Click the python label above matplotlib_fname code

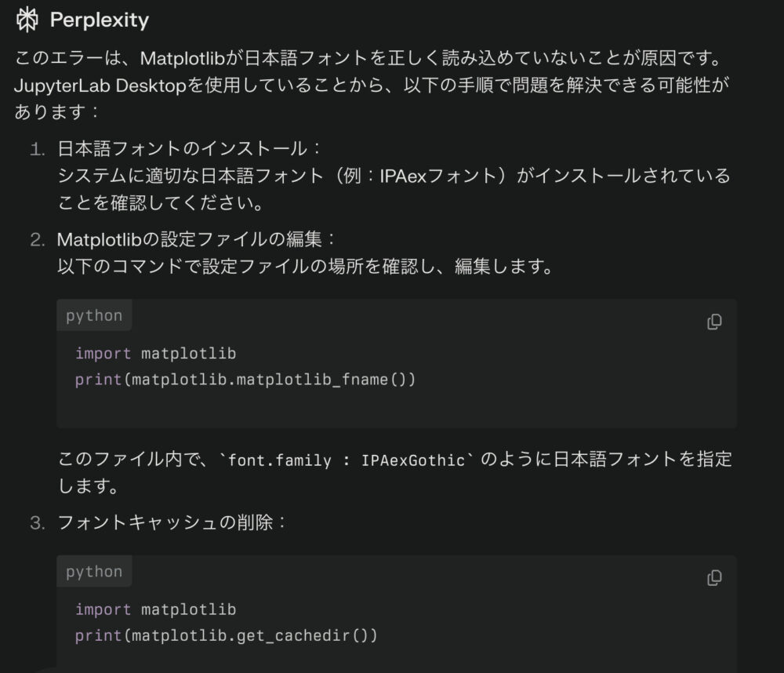(x=94, y=316)
